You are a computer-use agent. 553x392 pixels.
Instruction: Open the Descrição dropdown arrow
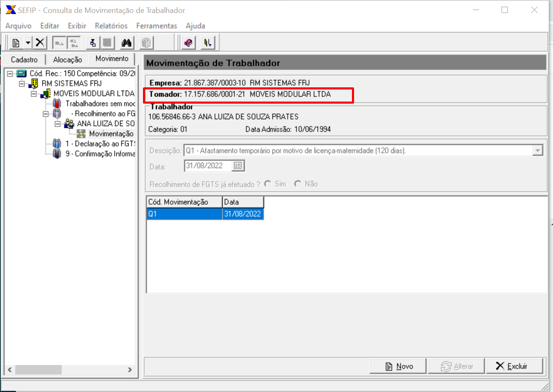(x=538, y=150)
